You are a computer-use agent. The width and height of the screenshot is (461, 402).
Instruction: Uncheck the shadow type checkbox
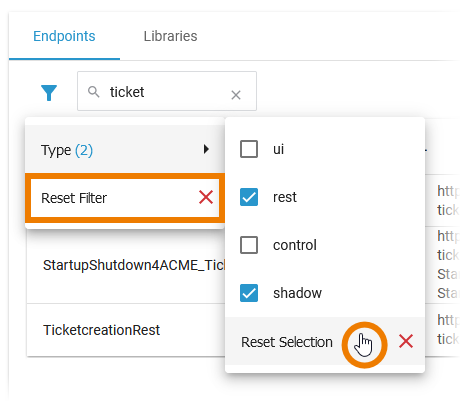[249, 293]
